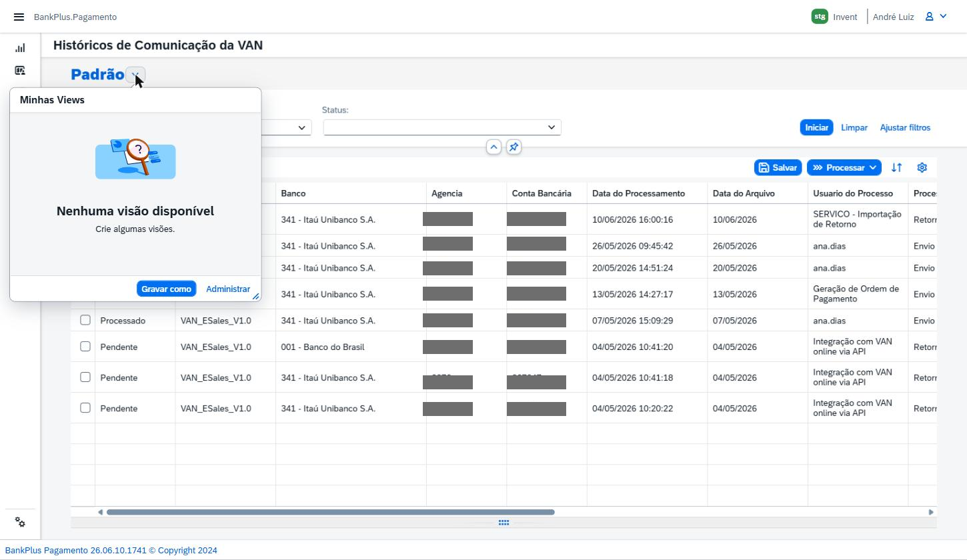The height and width of the screenshot is (560, 967).
Task: Click the Salvar button
Action: 778,167
